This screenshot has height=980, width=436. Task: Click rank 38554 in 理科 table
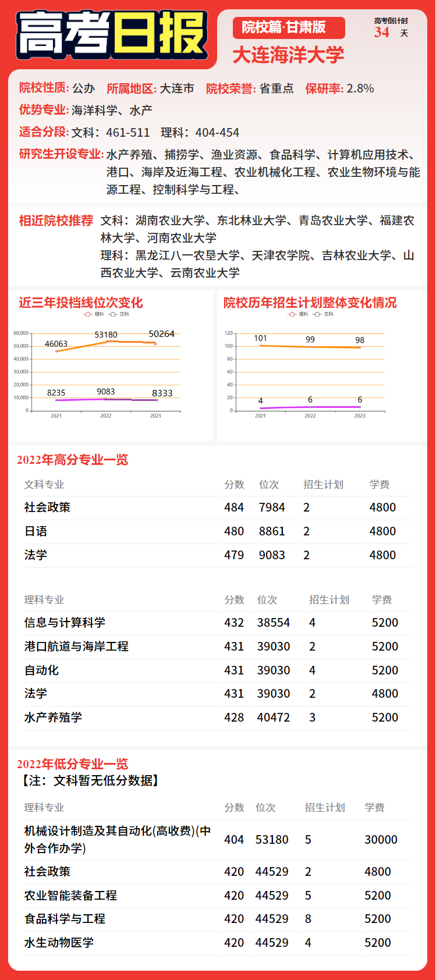pos(274,623)
